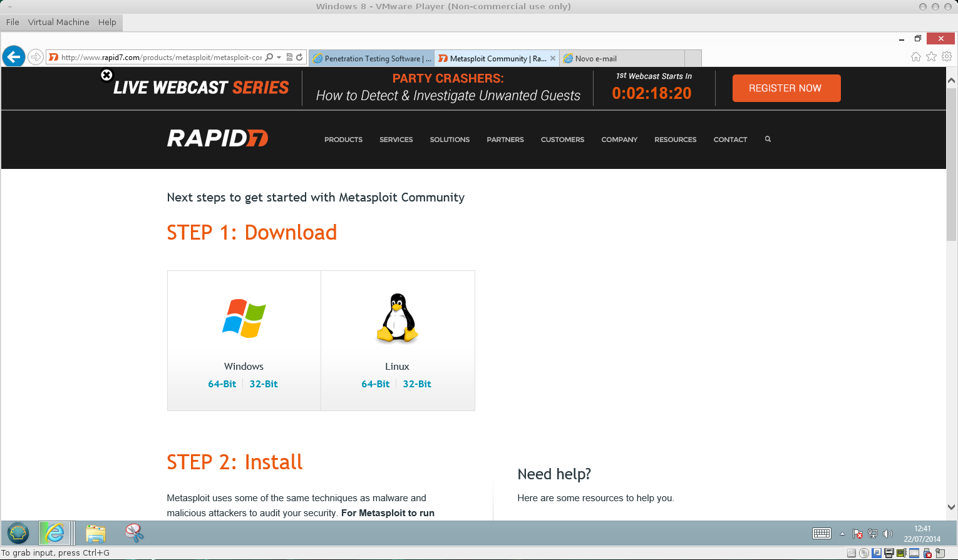Viewport: 958px width, 560px height.
Task: Click the rapid7.com URL address field
Action: tap(162, 58)
